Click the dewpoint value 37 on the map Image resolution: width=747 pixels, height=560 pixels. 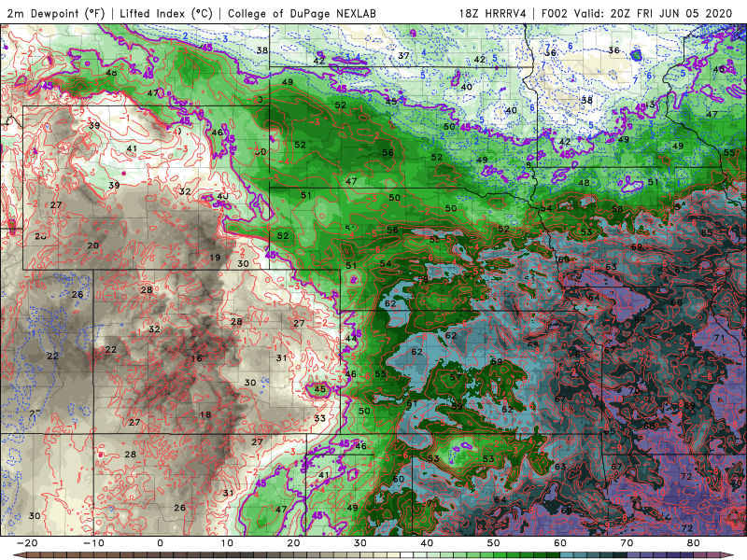coord(403,56)
